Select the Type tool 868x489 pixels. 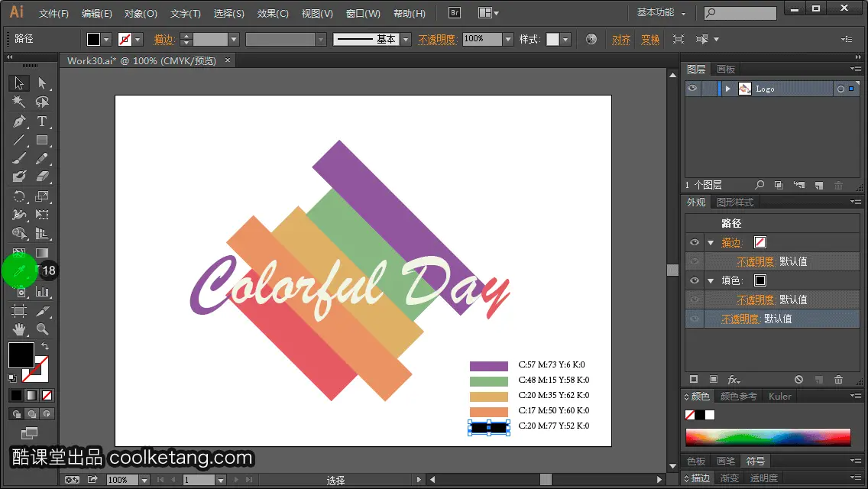click(42, 121)
